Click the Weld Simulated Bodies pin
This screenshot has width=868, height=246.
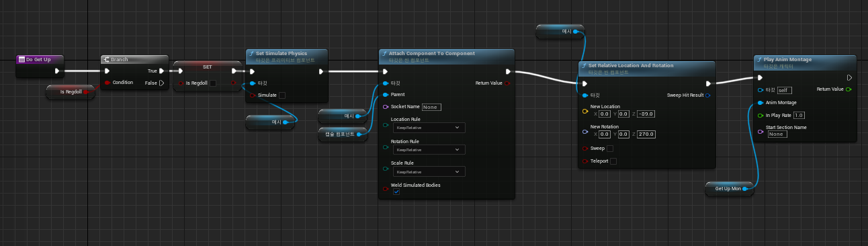385,189
